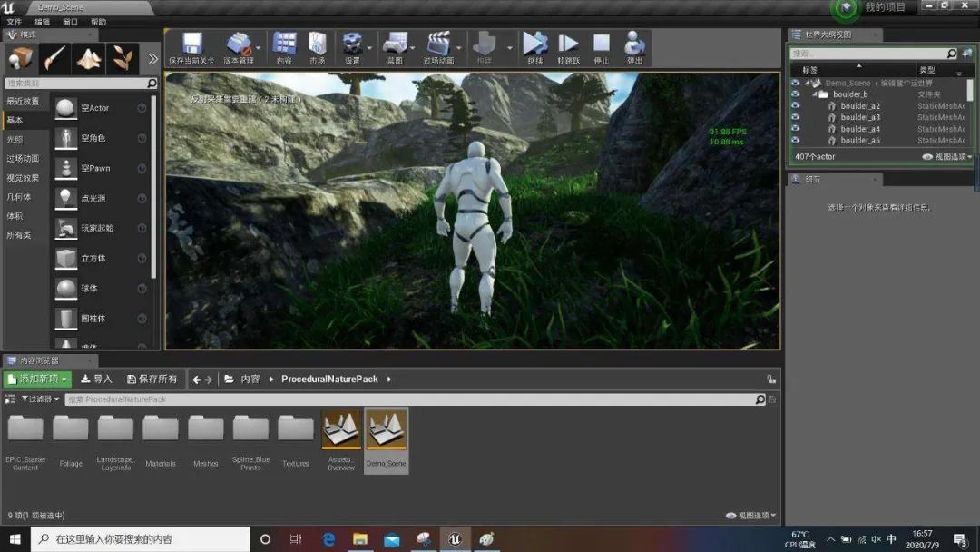Click the 玩家起始 player start icon

(x=65, y=228)
